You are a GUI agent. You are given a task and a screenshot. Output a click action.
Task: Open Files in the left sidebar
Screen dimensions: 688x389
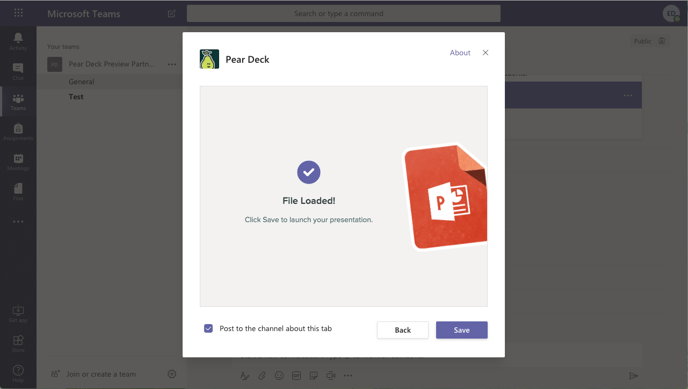[x=18, y=192]
